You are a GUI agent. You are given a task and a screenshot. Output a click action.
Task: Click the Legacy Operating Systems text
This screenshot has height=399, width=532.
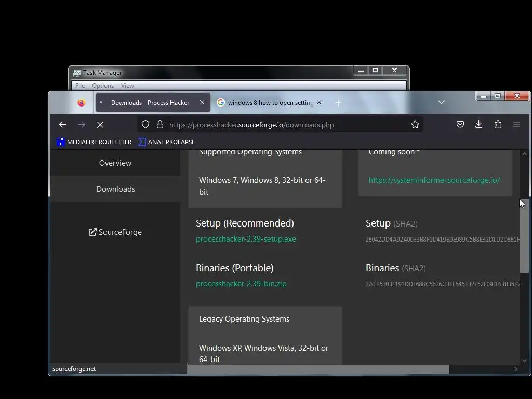(244, 319)
